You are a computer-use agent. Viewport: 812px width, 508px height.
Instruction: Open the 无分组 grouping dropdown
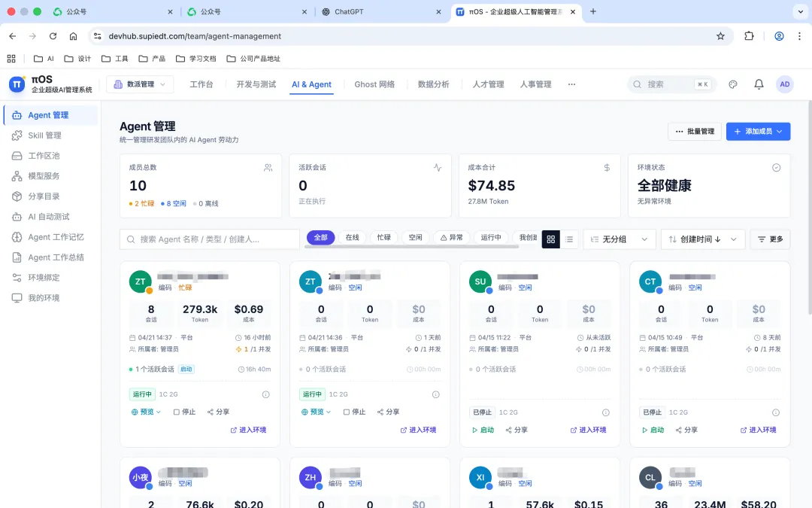click(620, 239)
